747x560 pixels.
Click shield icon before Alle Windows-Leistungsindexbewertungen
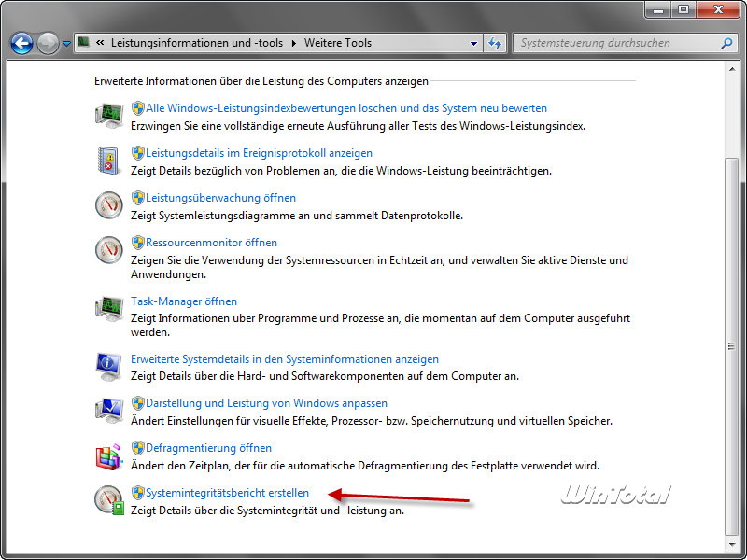coord(137,108)
